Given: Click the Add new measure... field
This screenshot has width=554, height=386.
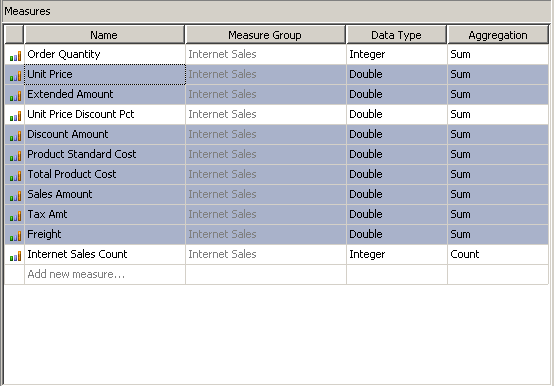Looking at the screenshot, I should (105, 274).
